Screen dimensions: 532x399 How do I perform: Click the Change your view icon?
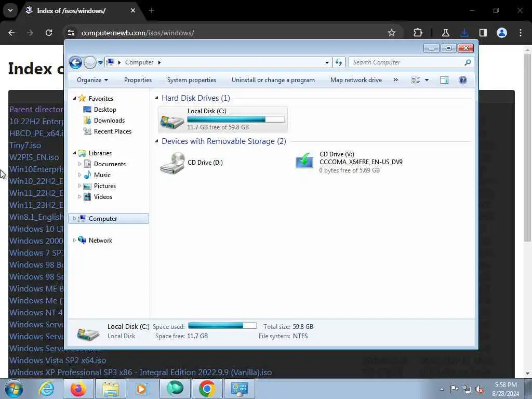click(x=415, y=80)
